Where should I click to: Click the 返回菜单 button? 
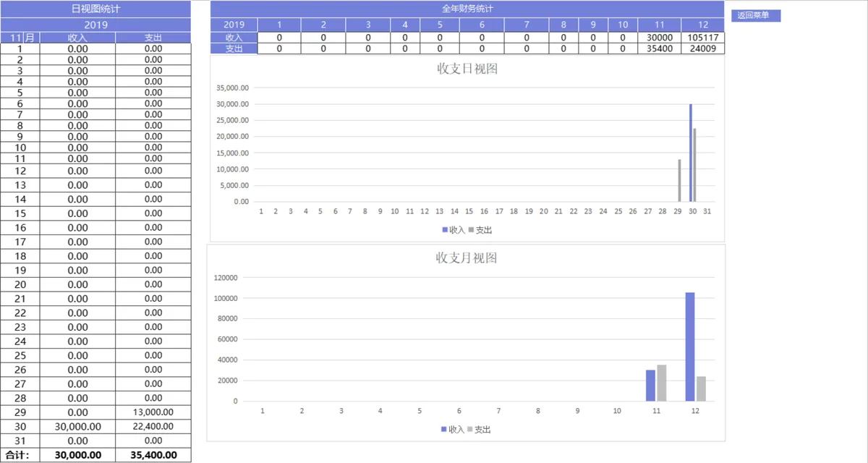point(756,15)
